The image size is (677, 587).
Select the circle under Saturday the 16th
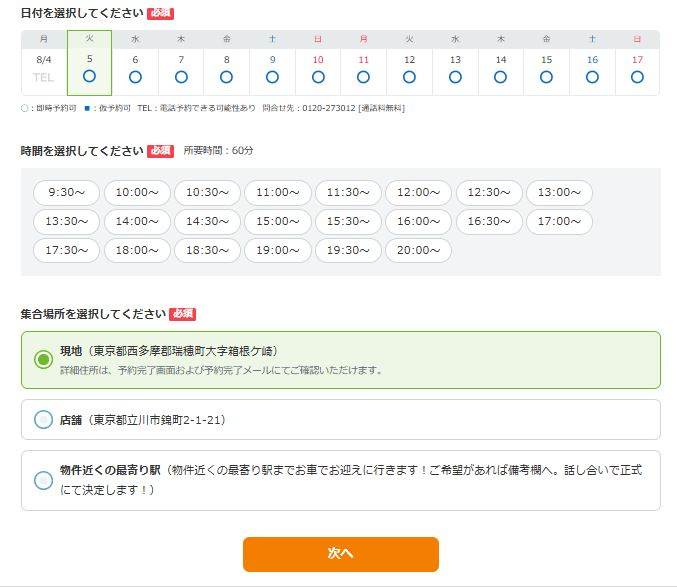coord(592,77)
